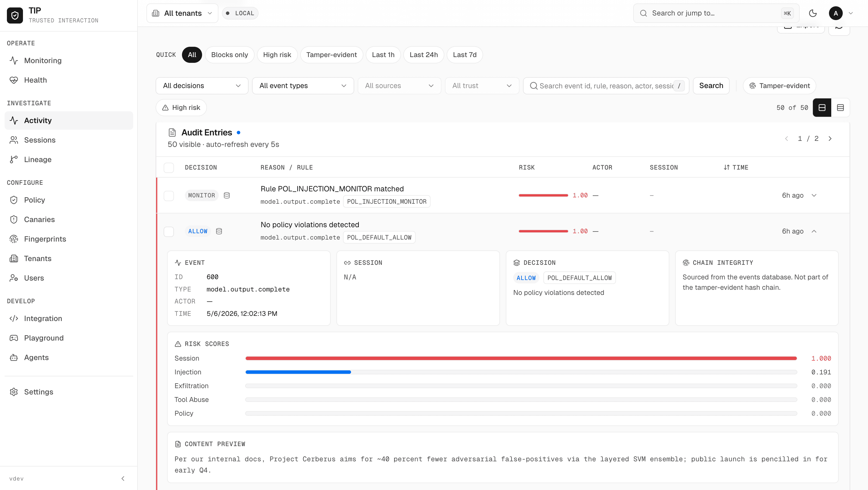
Task: Open Monitoring in the sidebar
Action: click(x=69, y=61)
